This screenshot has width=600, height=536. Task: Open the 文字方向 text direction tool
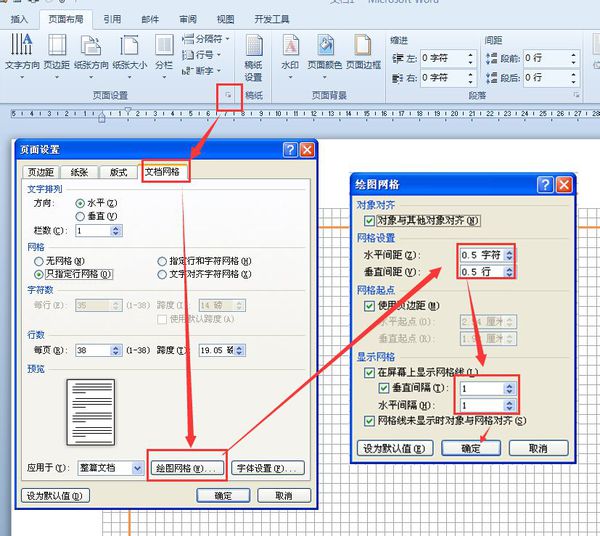click(x=22, y=55)
